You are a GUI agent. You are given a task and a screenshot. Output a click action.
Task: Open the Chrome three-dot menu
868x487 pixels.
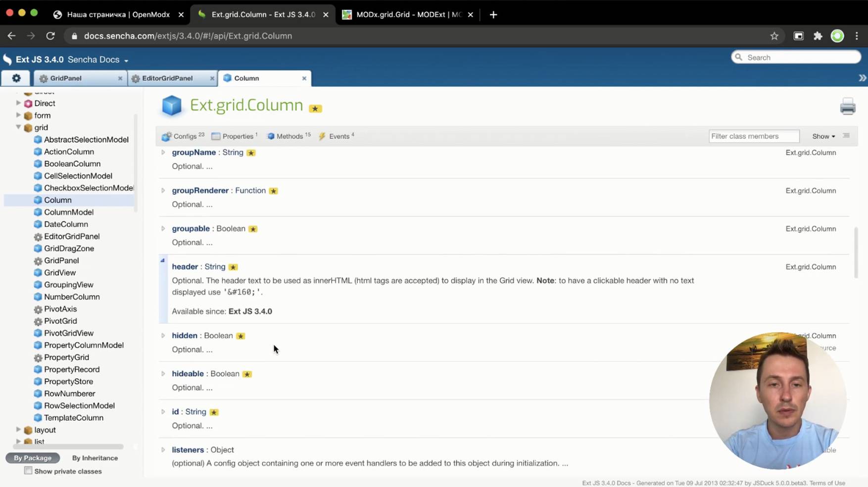[857, 36]
